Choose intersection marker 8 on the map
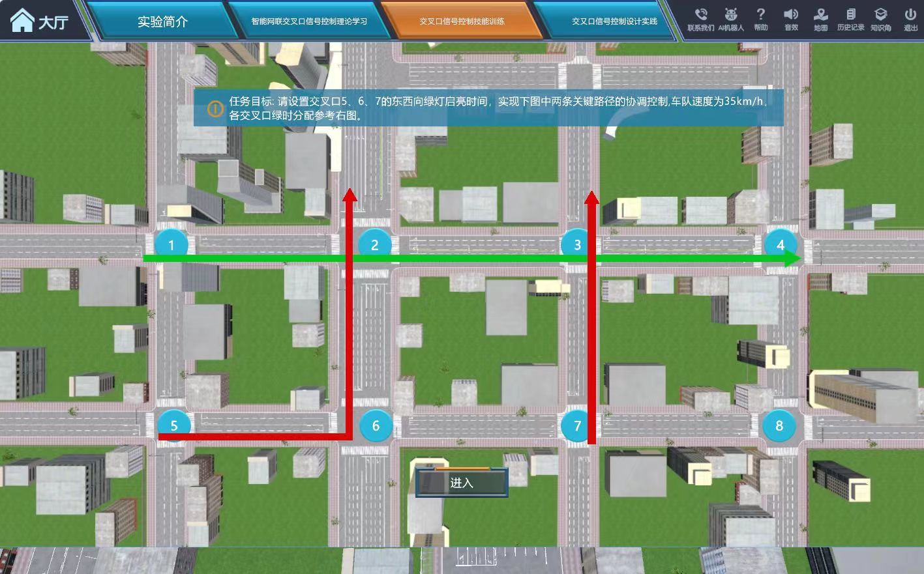 coord(779,425)
